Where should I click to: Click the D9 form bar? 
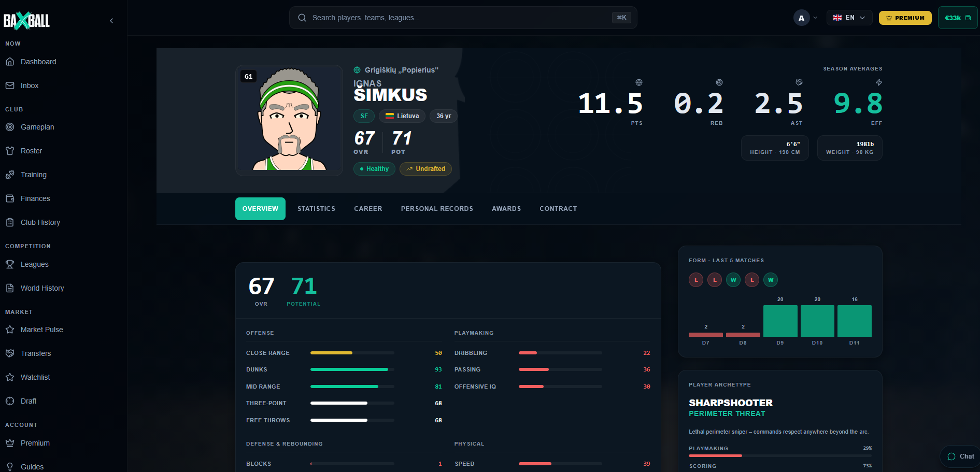[x=780, y=321]
